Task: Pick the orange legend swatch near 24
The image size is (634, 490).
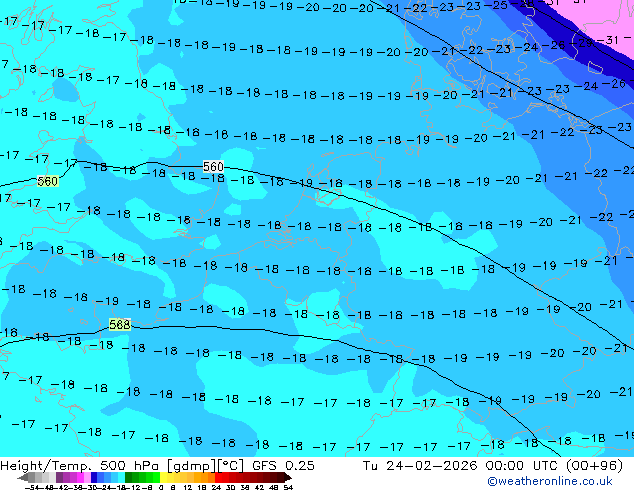Action: (x=211, y=477)
